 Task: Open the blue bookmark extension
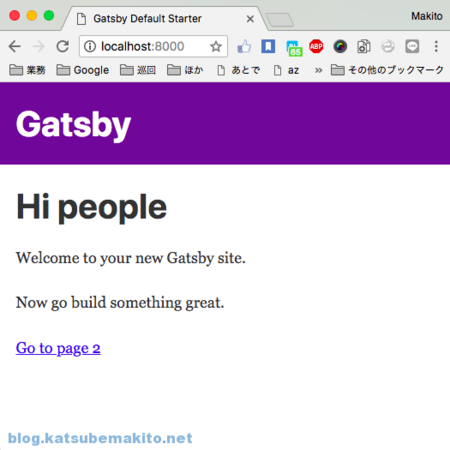pyautogui.click(x=268, y=46)
